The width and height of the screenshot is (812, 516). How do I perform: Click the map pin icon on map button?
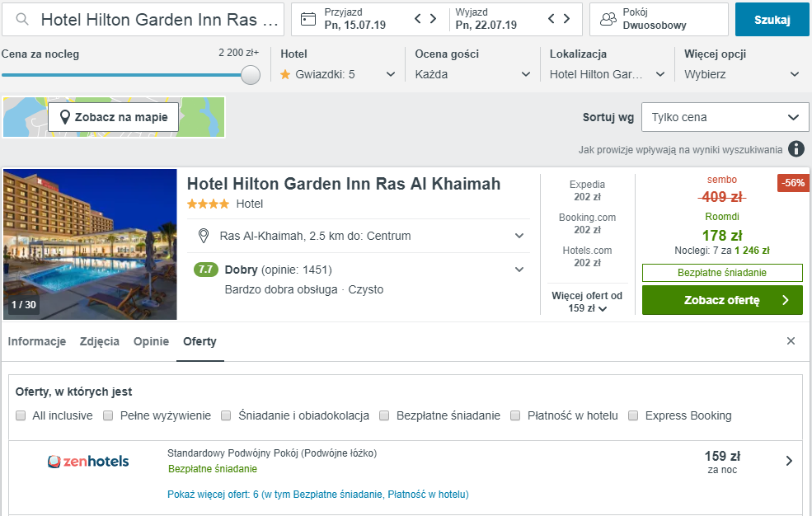pyautogui.click(x=65, y=117)
